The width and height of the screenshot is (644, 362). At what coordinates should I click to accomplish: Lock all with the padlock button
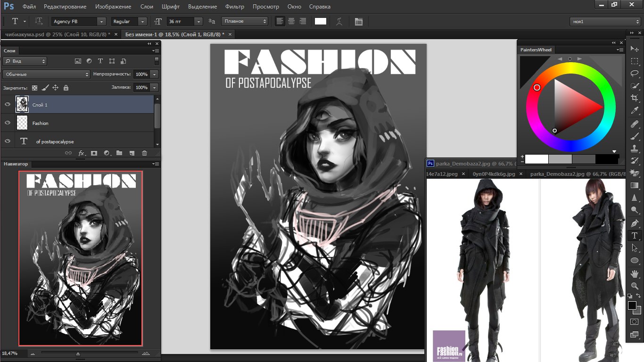(66, 88)
